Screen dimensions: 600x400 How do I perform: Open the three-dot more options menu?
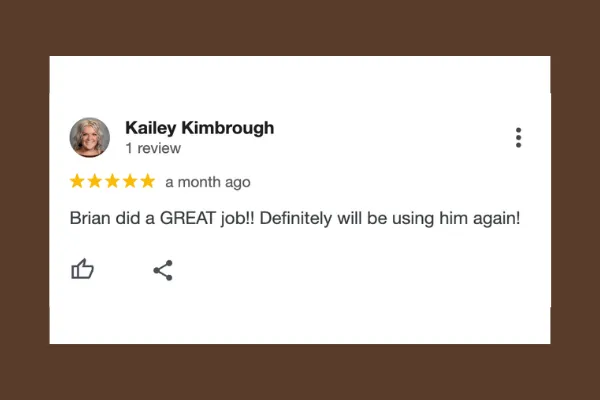coord(518,137)
